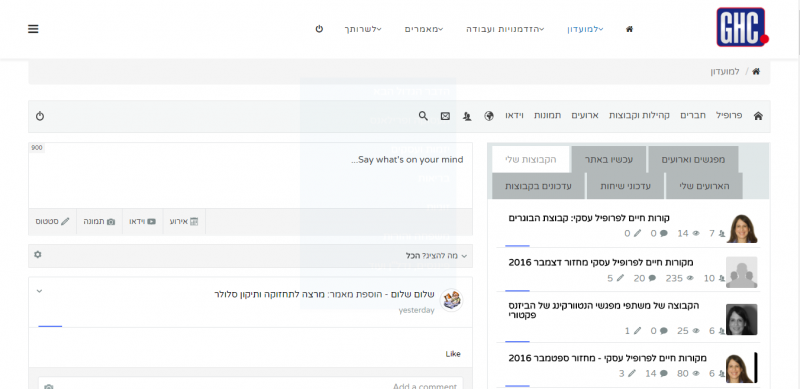The height and width of the screenshot is (389, 800).
Task: Open the לשרותך dropdown menu
Action: [363, 29]
